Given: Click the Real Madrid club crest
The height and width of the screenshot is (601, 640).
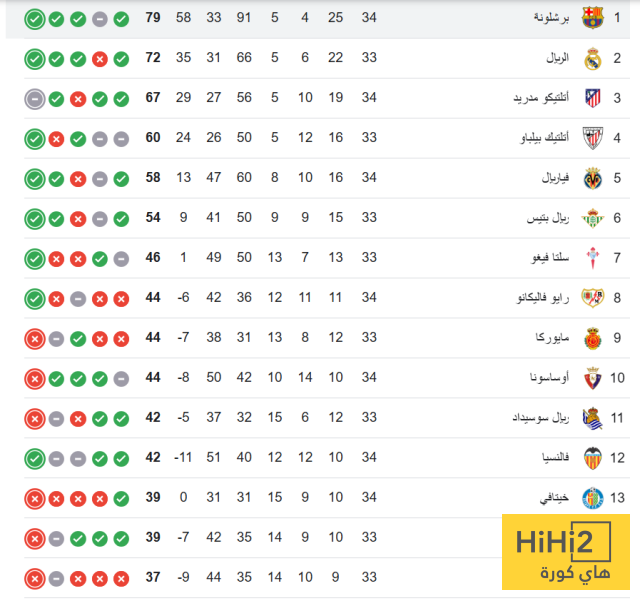Looking at the screenshot, I should coord(592,58).
